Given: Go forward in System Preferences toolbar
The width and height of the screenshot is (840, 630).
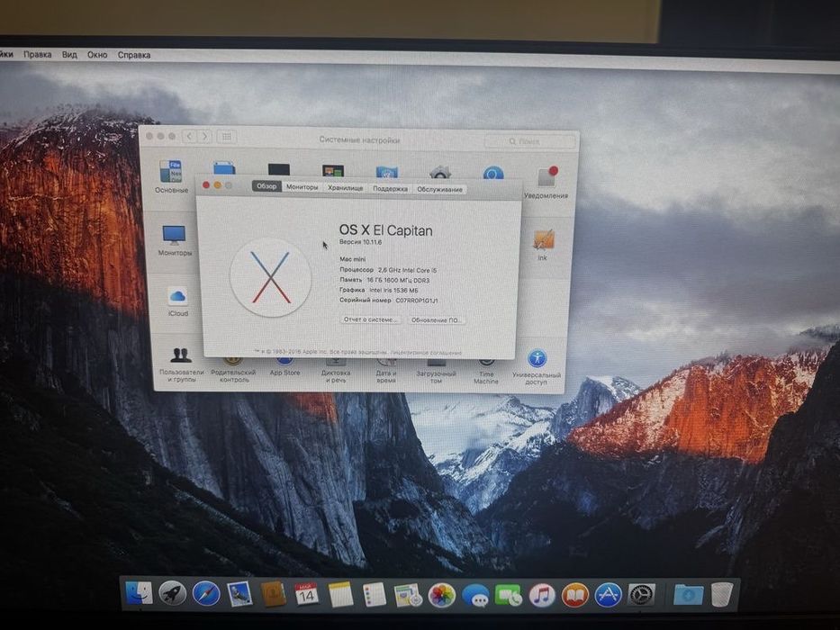Looking at the screenshot, I should pyautogui.click(x=204, y=137).
